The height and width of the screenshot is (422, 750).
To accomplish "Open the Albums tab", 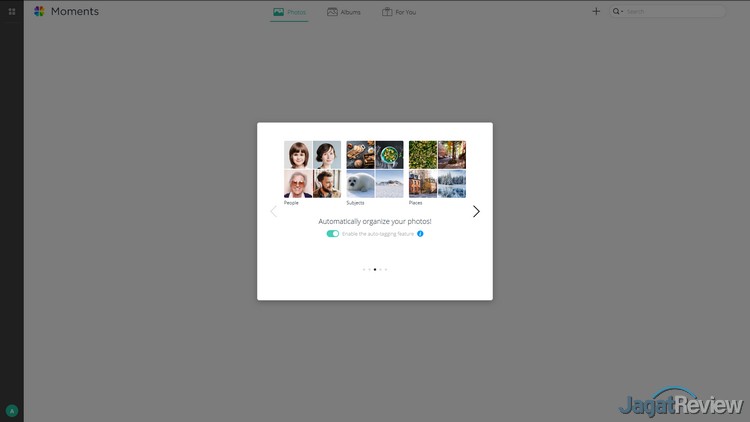I will 344,12.
